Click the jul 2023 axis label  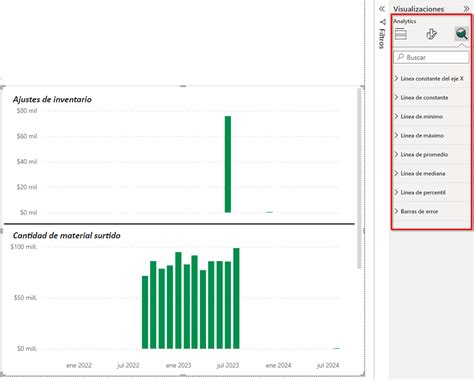[x=228, y=365]
